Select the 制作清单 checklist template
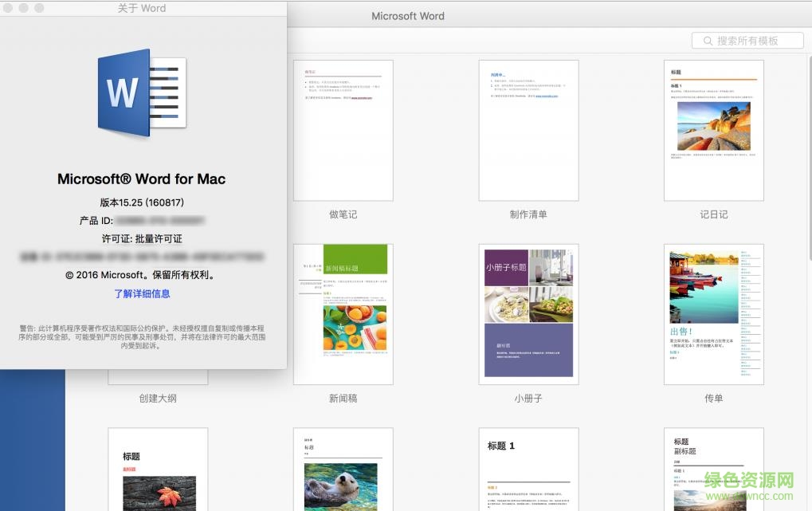 528,130
